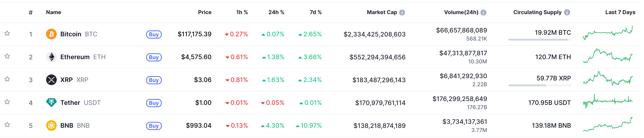Sort by the 7d % column header

tap(316, 12)
